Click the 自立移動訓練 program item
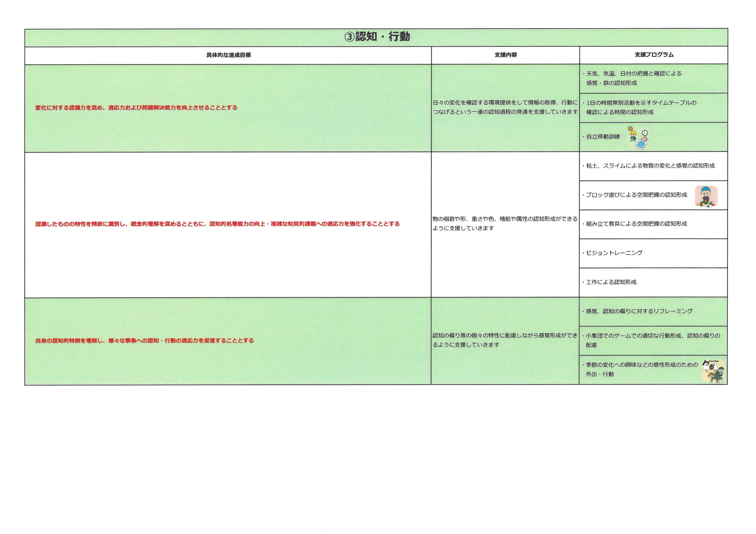756x534 pixels. point(603,137)
